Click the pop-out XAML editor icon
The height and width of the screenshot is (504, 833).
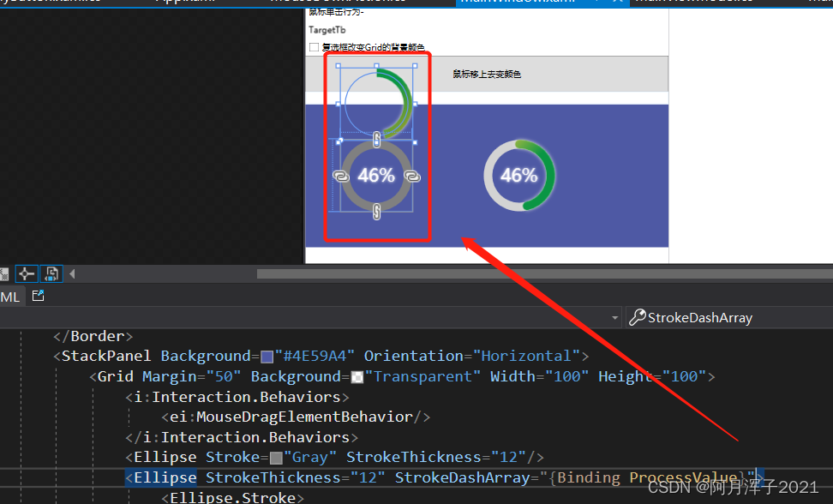[38, 296]
